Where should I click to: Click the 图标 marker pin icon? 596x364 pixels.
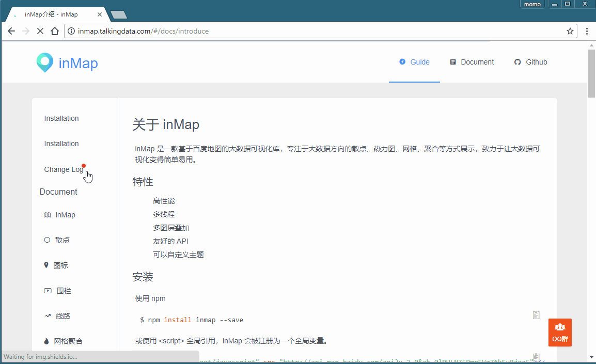click(x=47, y=265)
